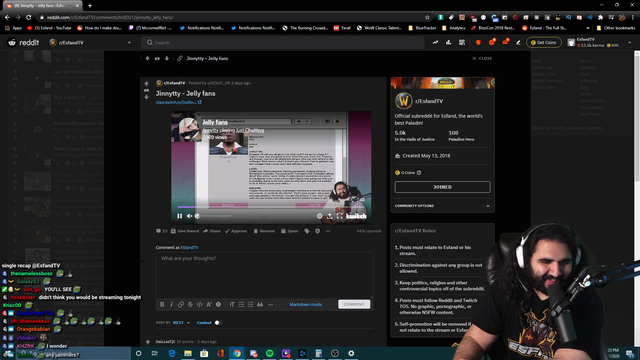Open Spotify from the Windows taskbar
Image resolution: width=640 pixels, height=360 pixels.
(269, 353)
